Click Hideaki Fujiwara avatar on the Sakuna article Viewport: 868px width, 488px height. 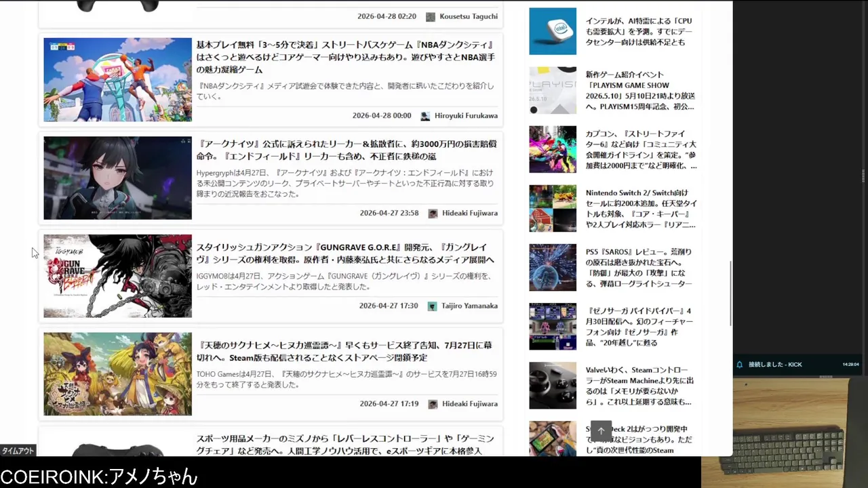click(x=433, y=404)
